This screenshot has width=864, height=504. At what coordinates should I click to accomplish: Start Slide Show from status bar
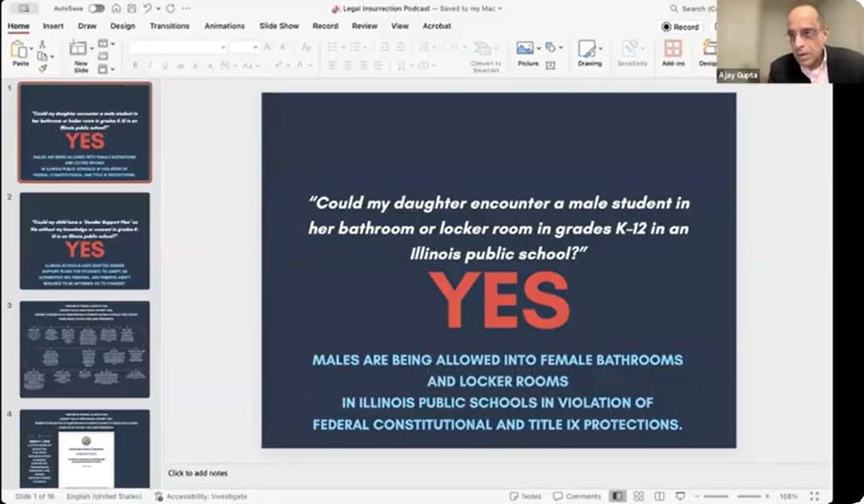[680, 496]
